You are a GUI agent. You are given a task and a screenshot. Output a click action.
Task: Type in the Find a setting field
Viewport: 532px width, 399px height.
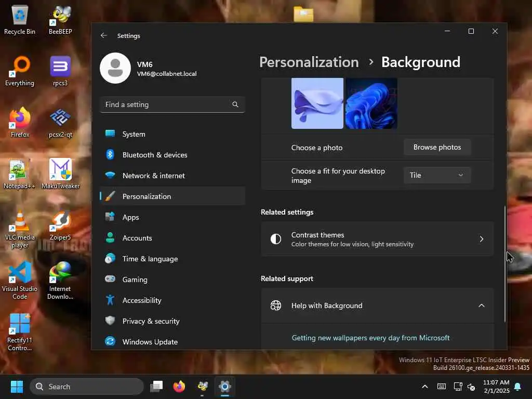point(172,104)
